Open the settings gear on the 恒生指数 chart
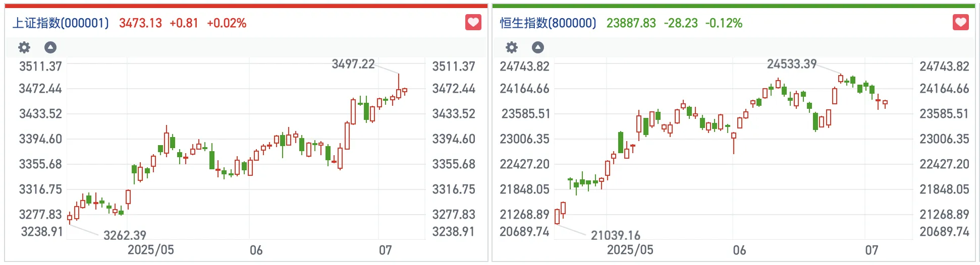Image resolution: width=980 pixels, height=265 pixels. (512, 47)
